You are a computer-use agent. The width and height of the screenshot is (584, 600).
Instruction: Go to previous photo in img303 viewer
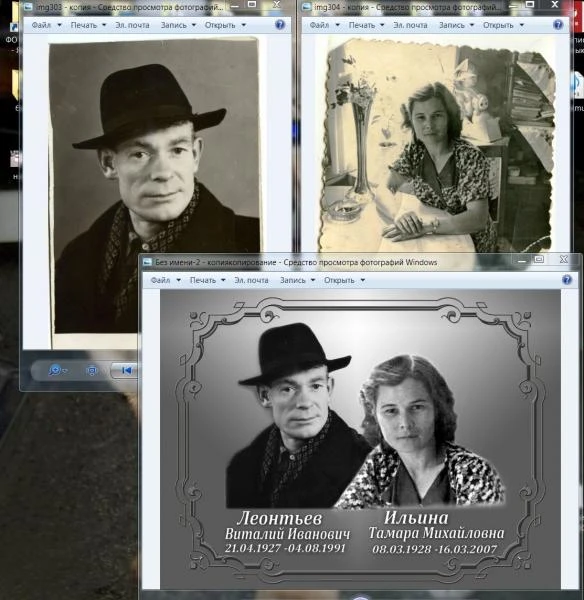click(x=126, y=370)
